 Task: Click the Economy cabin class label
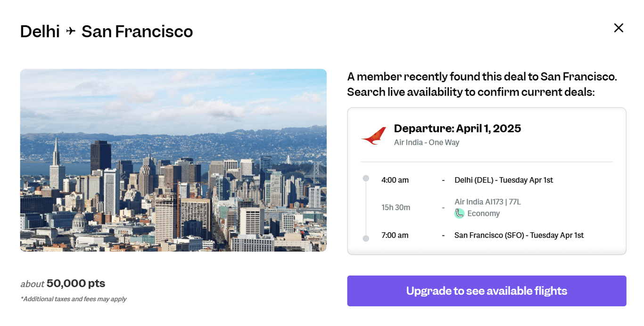click(483, 213)
